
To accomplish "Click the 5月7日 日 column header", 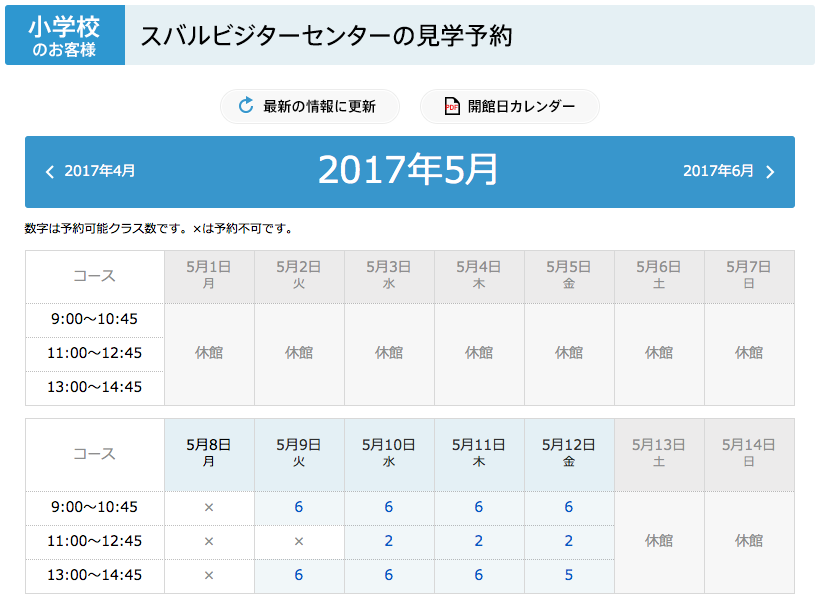I will tap(749, 276).
